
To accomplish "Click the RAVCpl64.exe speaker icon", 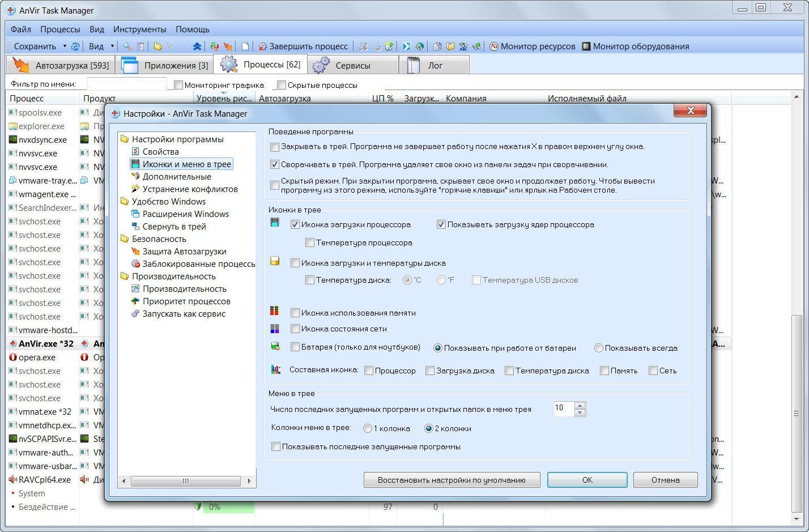I will click(x=13, y=480).
